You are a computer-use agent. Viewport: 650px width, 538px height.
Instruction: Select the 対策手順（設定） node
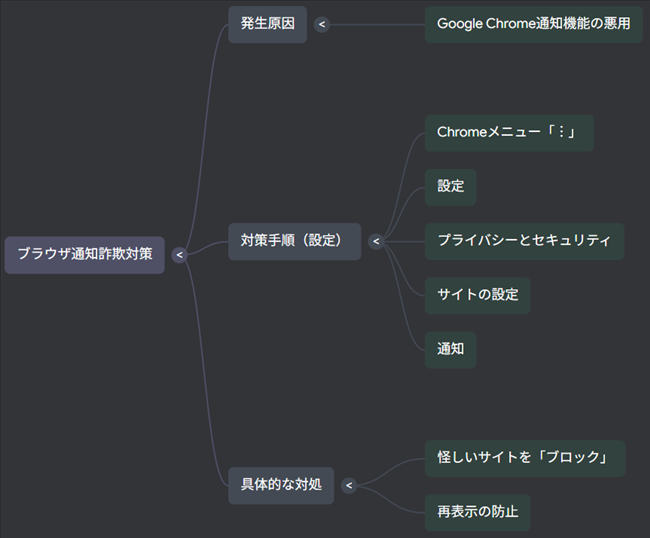coord(294,241)
